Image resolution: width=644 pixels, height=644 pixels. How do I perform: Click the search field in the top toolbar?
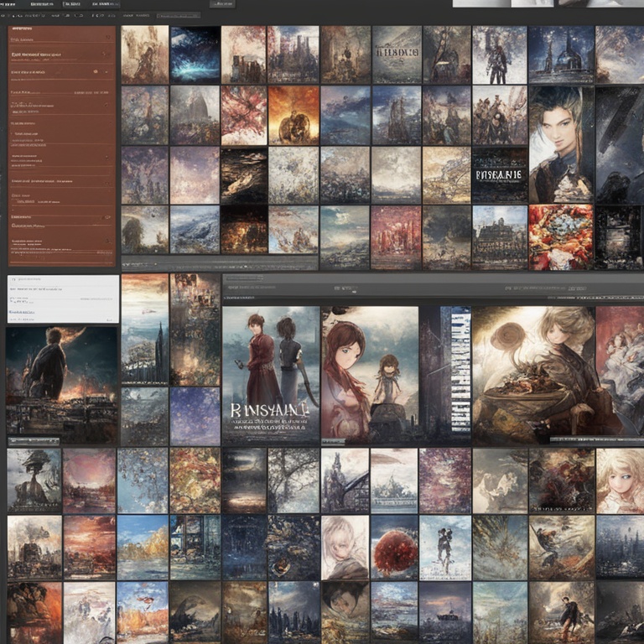click(179, 16)
